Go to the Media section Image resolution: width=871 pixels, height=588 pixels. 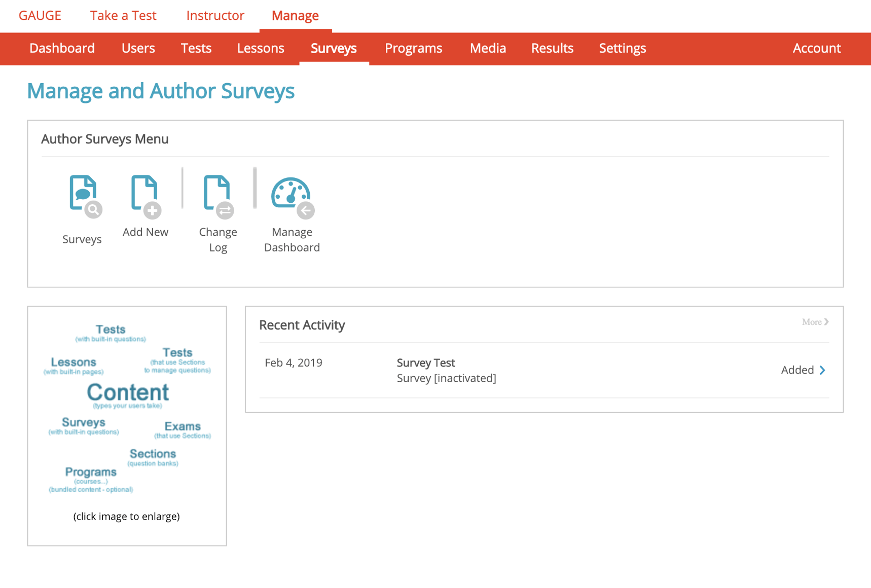(x=488, y=48)
